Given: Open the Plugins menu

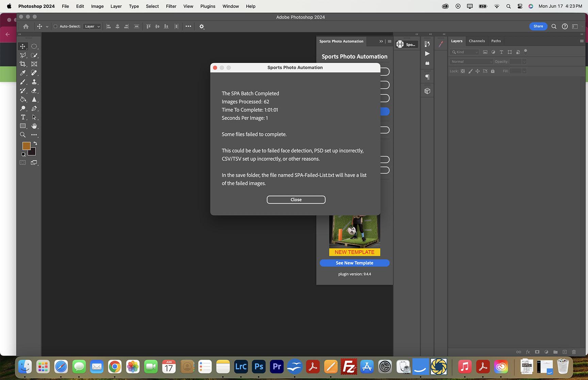Looking at the screenshot, I should (x=208, y=6).
